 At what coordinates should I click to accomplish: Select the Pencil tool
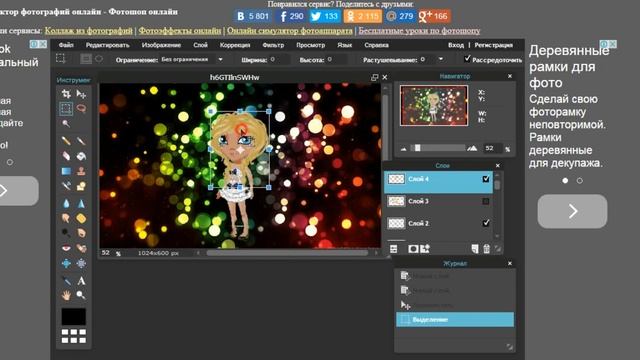(x=66, y=141)
